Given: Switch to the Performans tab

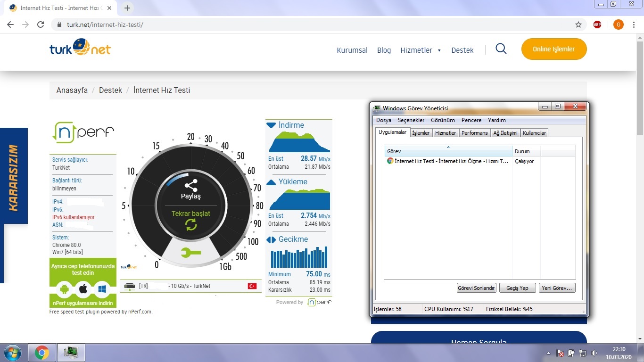Looking at the screenshot, I should click(475, 133).
